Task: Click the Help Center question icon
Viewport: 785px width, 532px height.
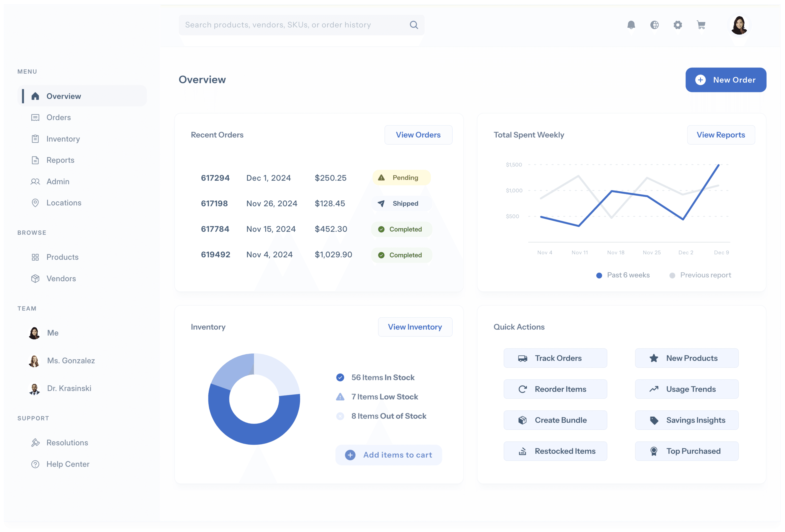Action: [x=35, y=464]
